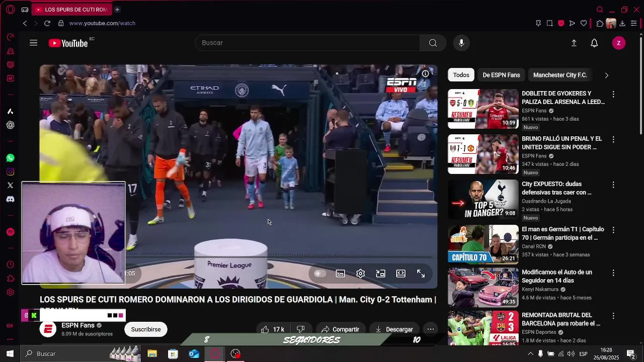Add a new browser tab
The width and height of the screenshot is (644, 362).
pos(117,10)
